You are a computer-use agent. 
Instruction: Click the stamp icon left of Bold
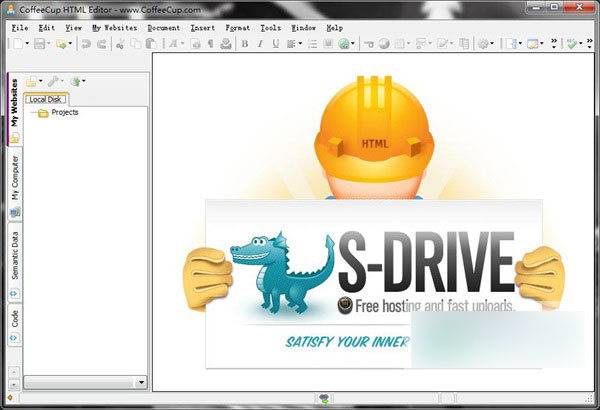click(226, 44)
